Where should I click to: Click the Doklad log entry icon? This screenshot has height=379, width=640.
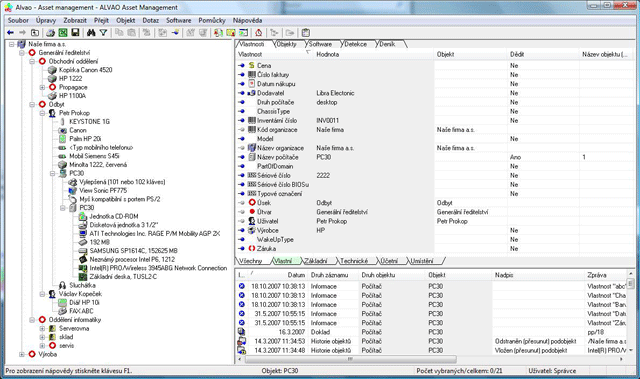[241, 332]
